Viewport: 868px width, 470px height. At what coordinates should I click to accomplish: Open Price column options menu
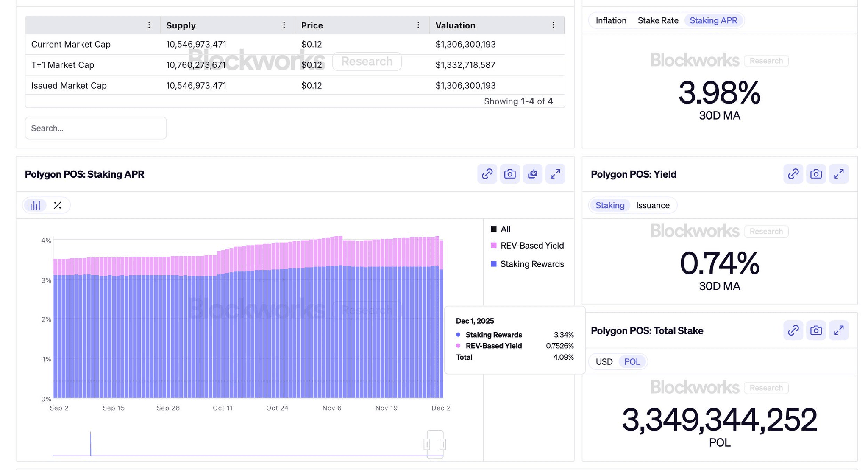coord(418,25)
